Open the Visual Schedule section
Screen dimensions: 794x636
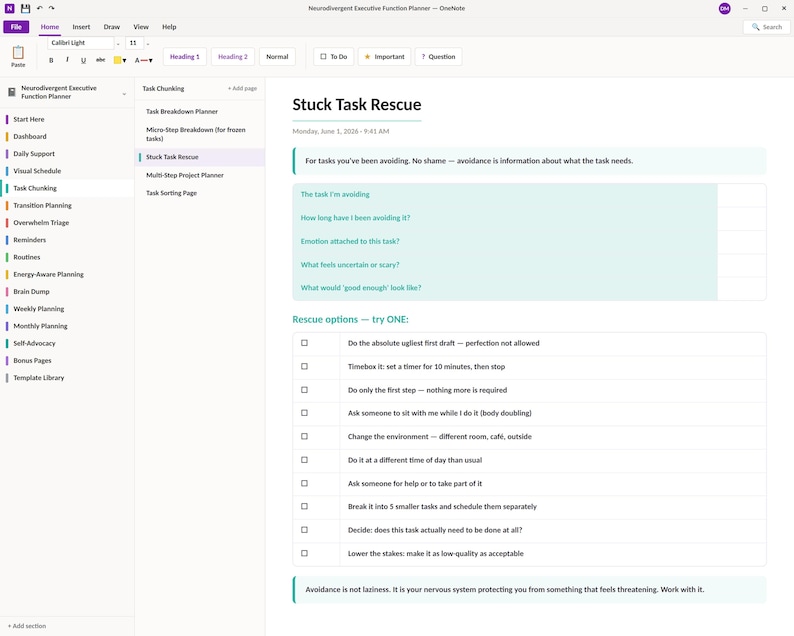pyautogui.click(x=67, y=171)
